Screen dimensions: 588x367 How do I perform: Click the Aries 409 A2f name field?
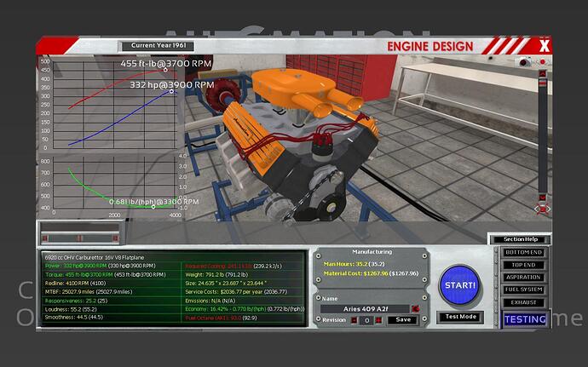click(x=364, y=308)
